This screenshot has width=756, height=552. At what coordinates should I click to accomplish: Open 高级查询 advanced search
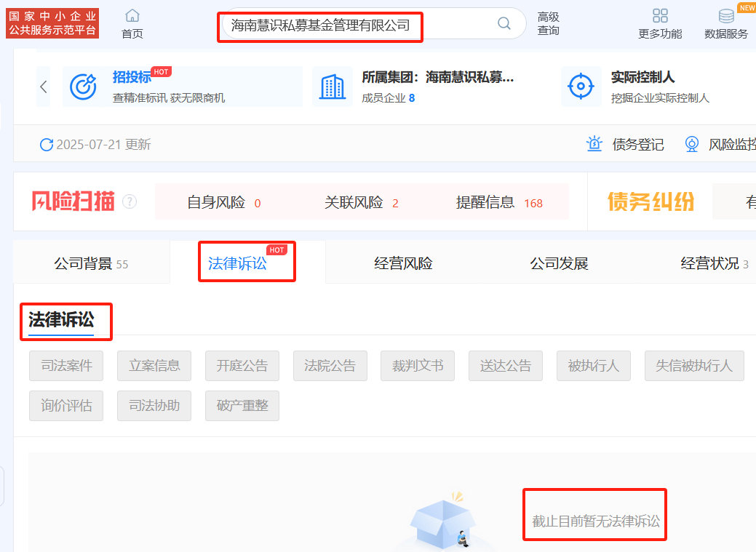(548, 23)
